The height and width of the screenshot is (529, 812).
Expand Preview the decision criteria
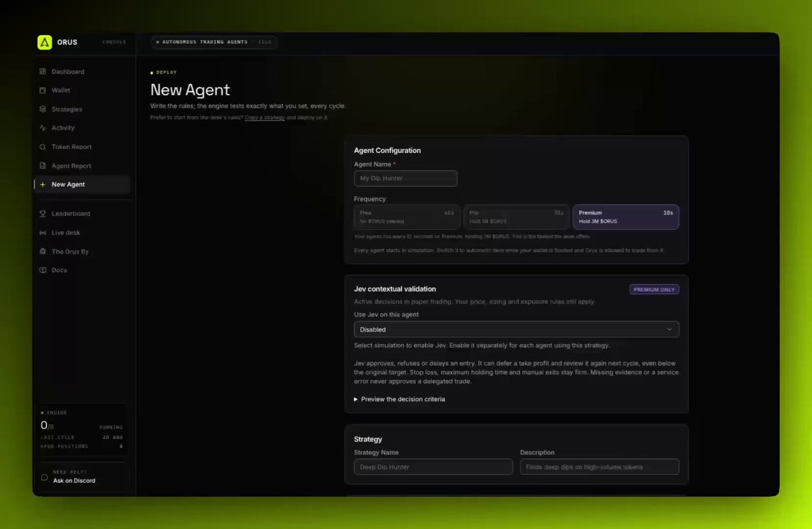(399, 399)
